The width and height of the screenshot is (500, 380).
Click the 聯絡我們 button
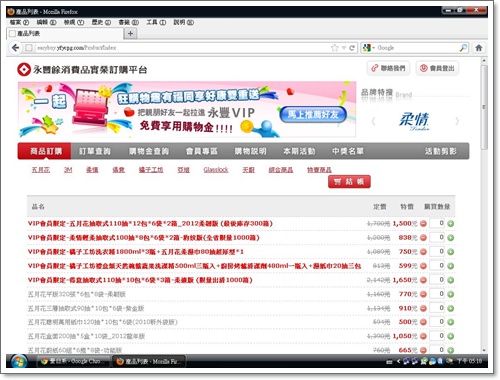point(388,68)
